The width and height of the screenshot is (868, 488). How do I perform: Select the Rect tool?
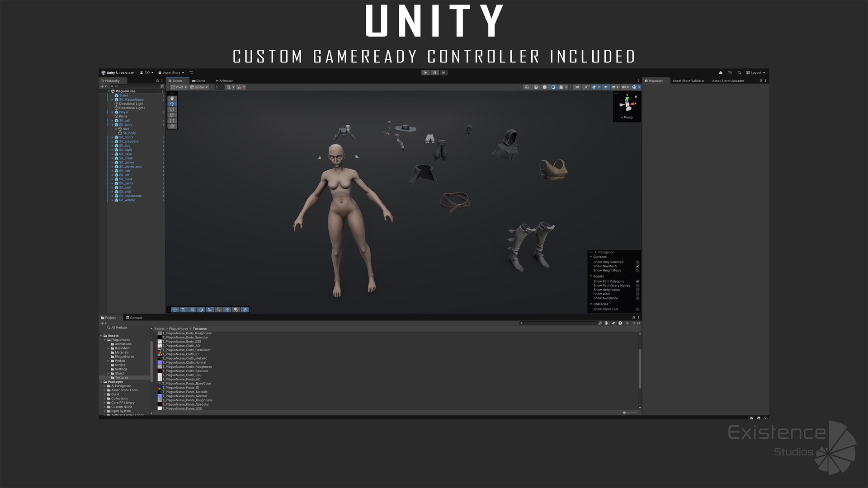172,121
